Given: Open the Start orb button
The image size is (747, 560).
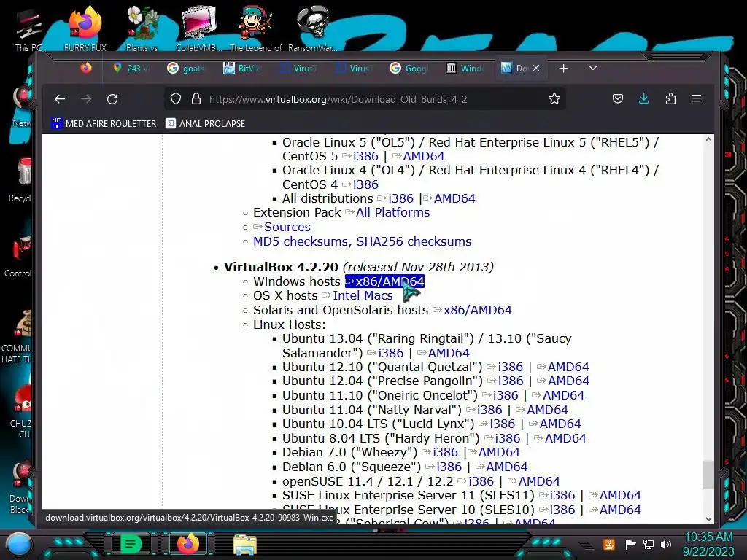Looking at the screenshot, I should click(18, 544).
